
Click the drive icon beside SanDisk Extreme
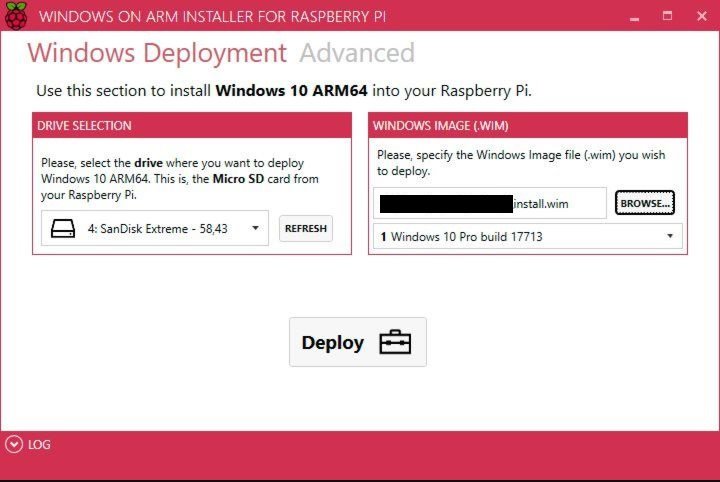pyautogui.click(x=63, y=228)
